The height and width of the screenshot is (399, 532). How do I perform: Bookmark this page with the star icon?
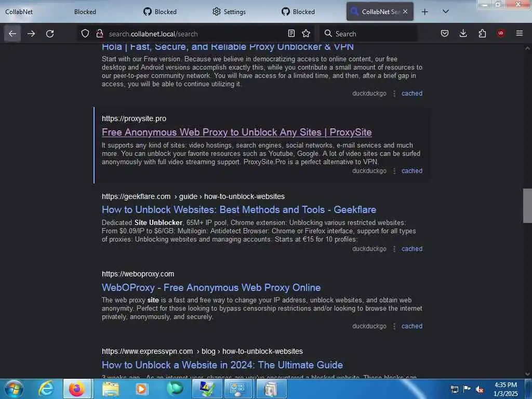click(x=306, y=33)
